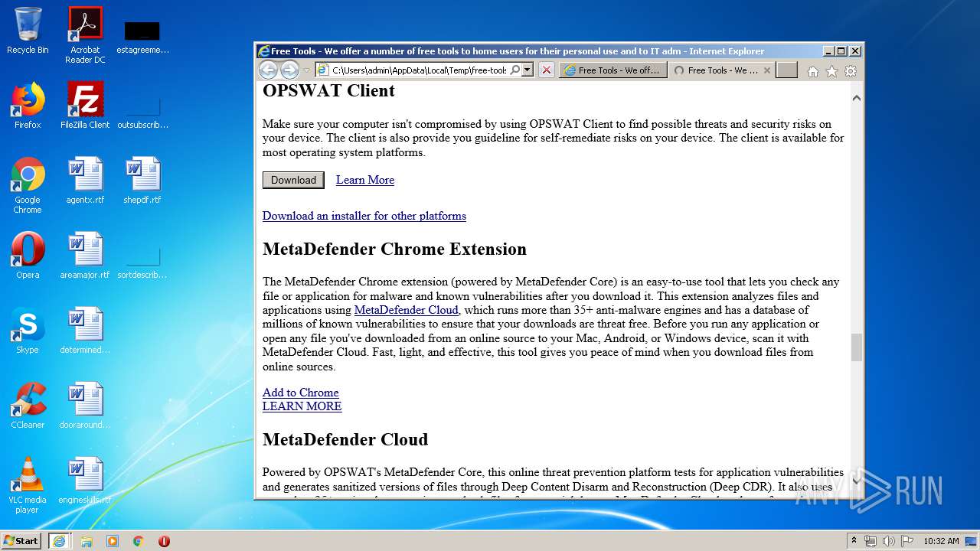Select the VLC media player shortcut
980x551 pixels.
click(28, 486)
